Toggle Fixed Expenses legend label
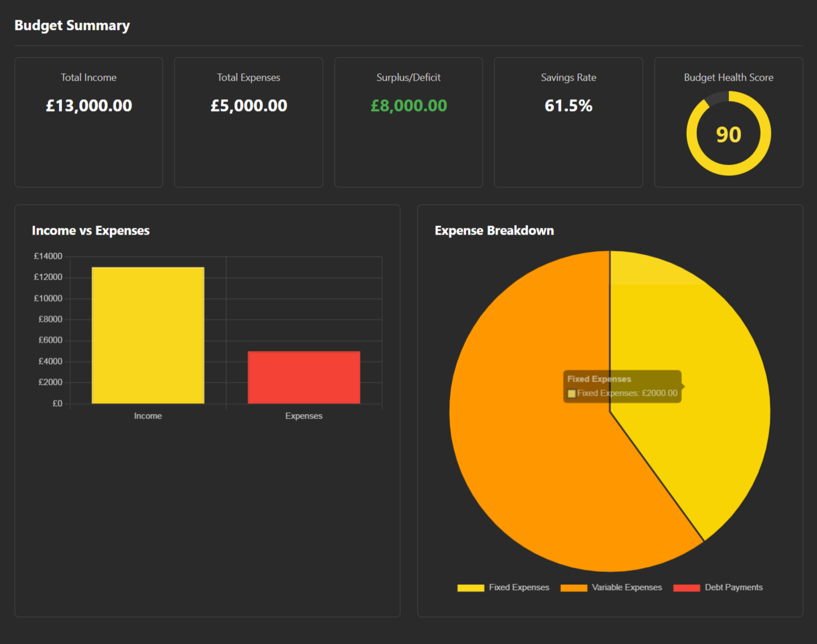The image size is (817, 644). tap(519, 588)
